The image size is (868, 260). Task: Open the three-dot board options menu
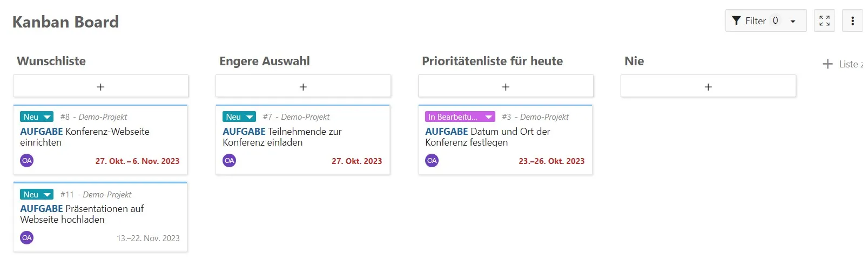coord(852,21)
